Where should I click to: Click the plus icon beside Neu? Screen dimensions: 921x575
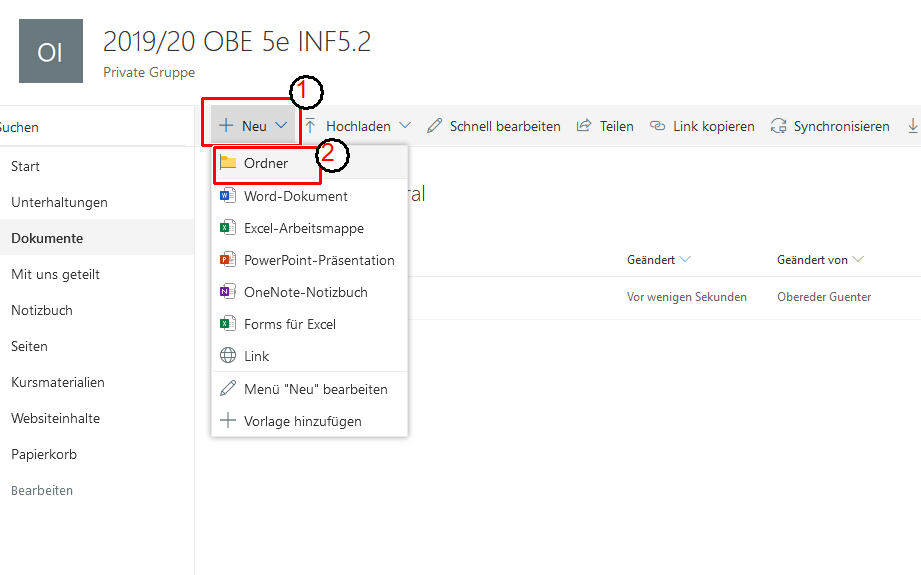pyautogui.click(x=226, y=126)
